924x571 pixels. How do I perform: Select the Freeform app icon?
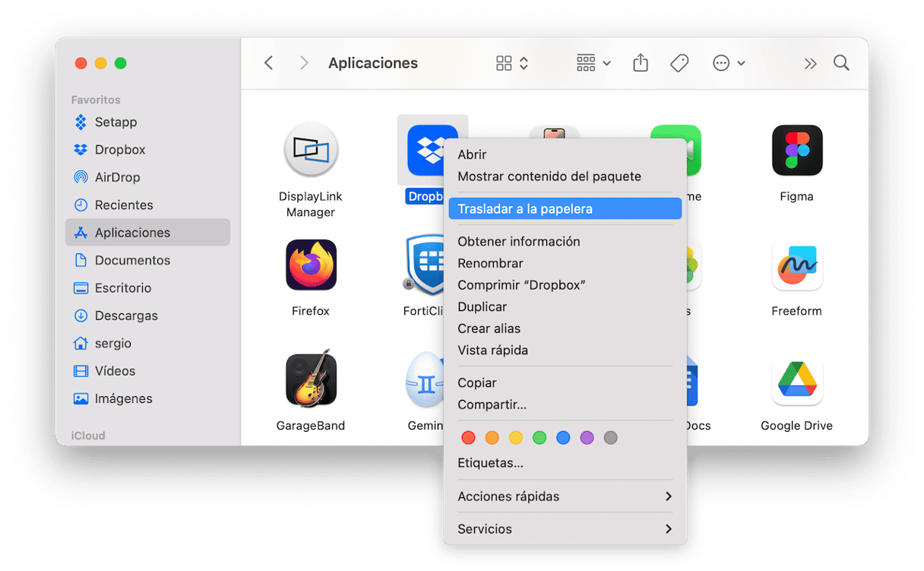796,265
